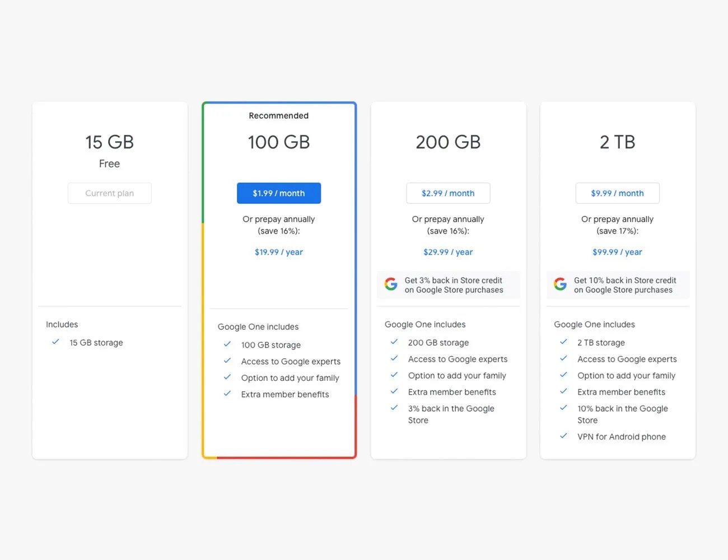Click Get 3% back in Store credit banner
This screenshot has width=728, height=560.
(x=448, y=284)
